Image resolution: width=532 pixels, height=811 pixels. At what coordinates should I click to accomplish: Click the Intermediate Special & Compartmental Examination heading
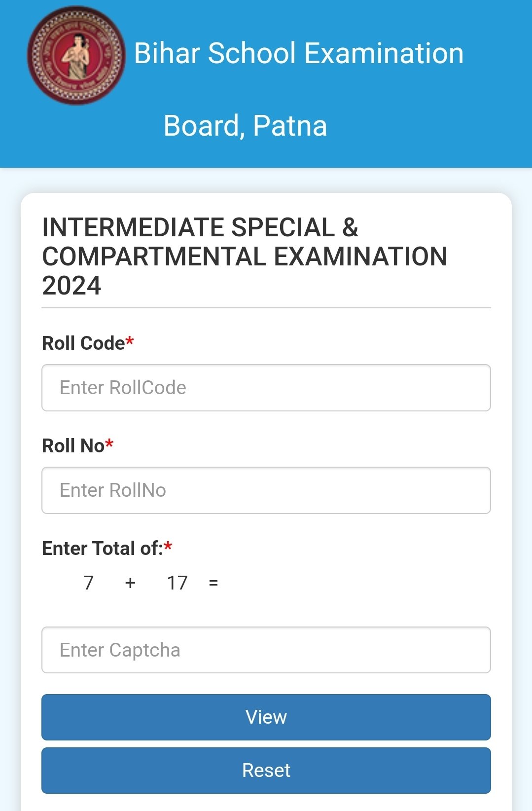click(245, 257)
